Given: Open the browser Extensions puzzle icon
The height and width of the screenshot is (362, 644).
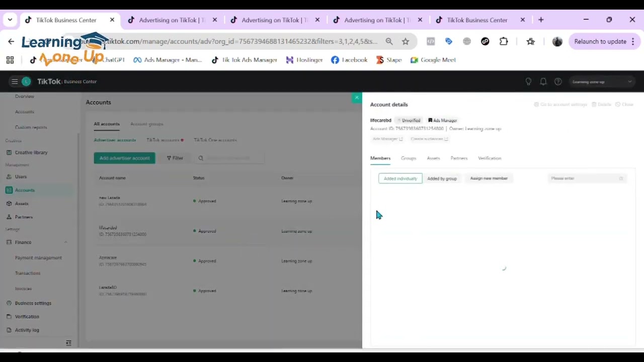Looking at the screenshot, I should coord(504,42).
